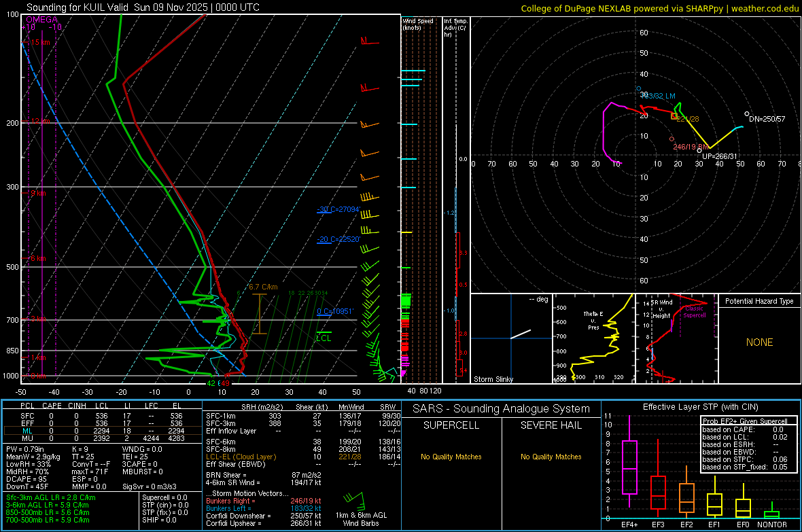Select the '-20 C=22520' level label

[x=338, y=239]
